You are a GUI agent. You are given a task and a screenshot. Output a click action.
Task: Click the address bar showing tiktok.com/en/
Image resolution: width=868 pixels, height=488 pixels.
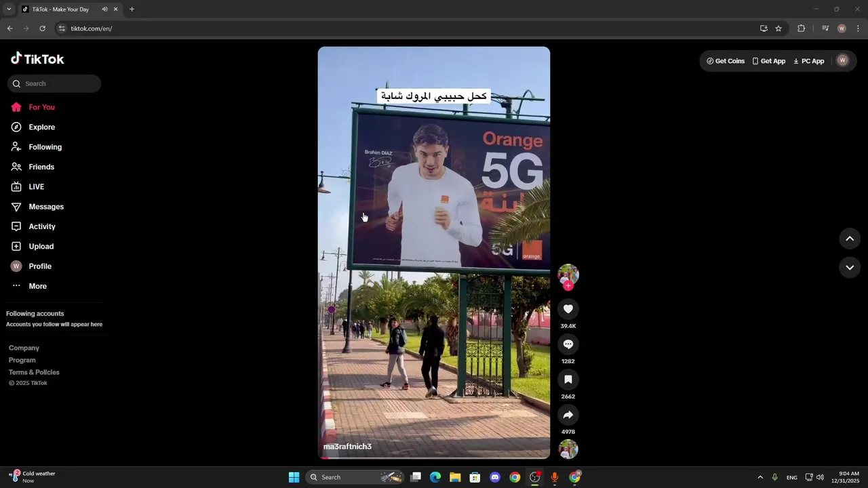(x=407, y=28)
